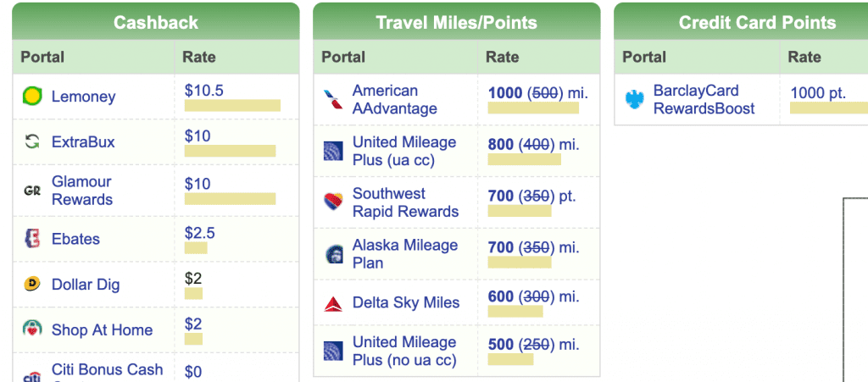Open the BarclayCard RewardsBoost link
The image size is (868, 382).
point(704,99)
